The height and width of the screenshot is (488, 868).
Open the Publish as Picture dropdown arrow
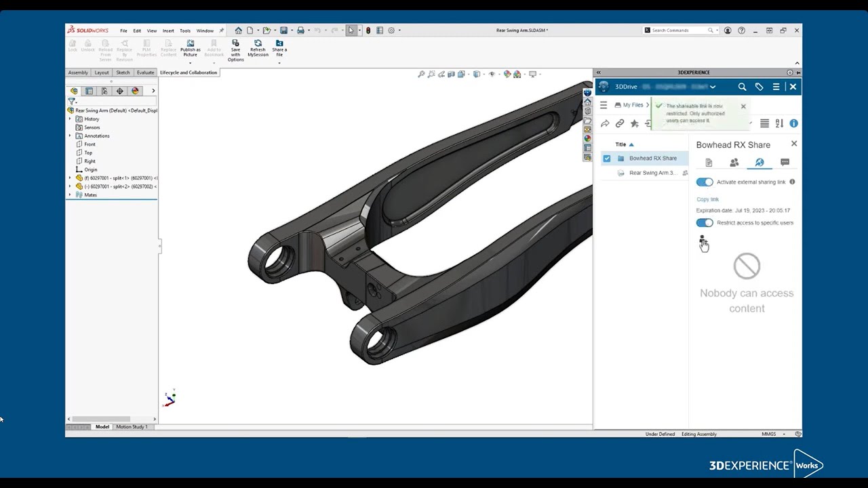190,63
